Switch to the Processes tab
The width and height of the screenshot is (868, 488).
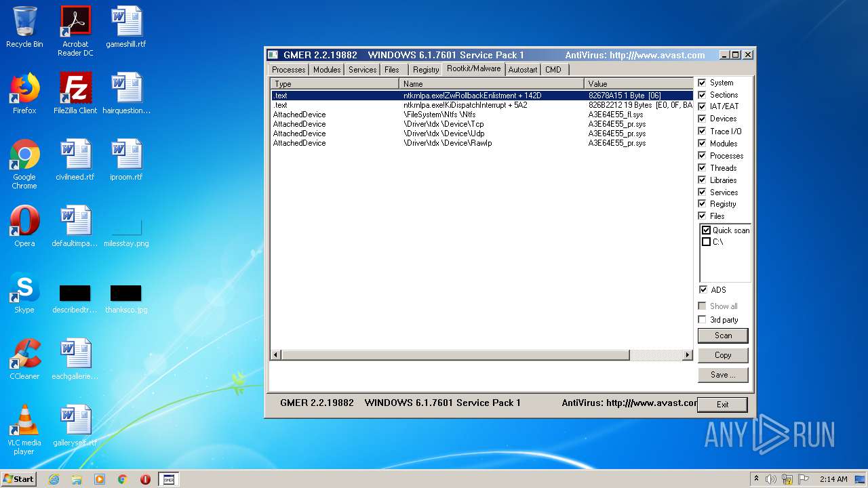point(289,70)
